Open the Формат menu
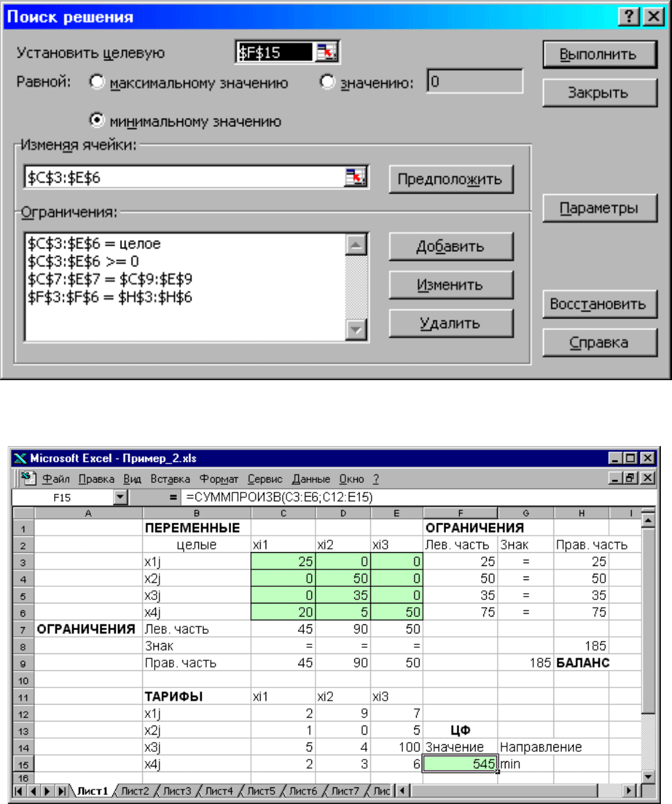 tap(219, 479)
